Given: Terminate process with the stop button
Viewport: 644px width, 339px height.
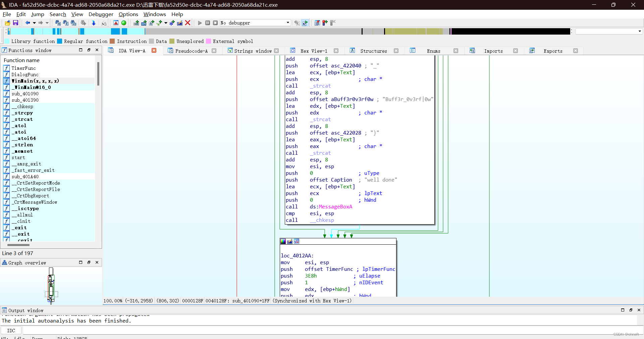Looking at the screenshot, I should (x=215, y=23).
